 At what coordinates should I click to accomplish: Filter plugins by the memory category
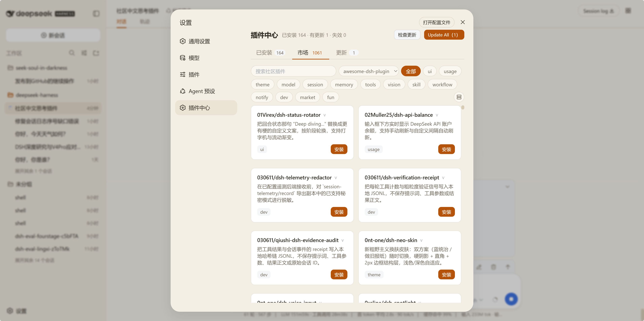tap(344, 85)
